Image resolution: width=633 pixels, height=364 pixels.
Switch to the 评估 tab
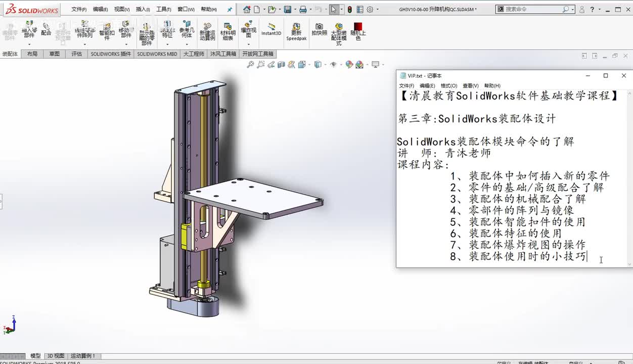coord(76,54)
